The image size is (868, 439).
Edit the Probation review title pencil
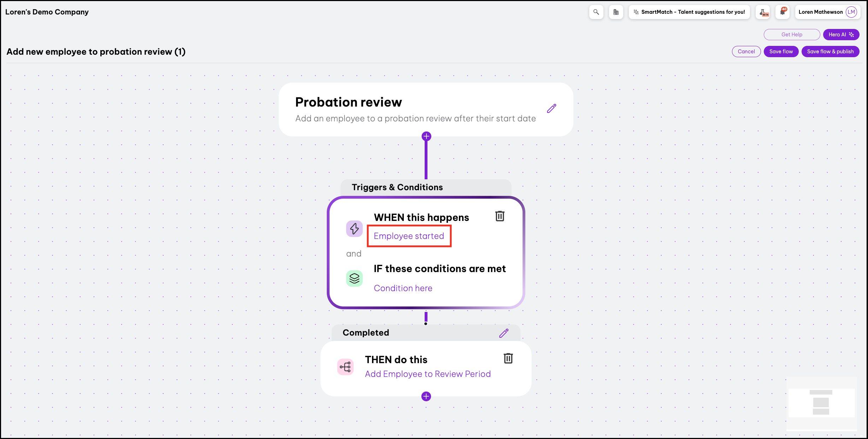(551, 108)
